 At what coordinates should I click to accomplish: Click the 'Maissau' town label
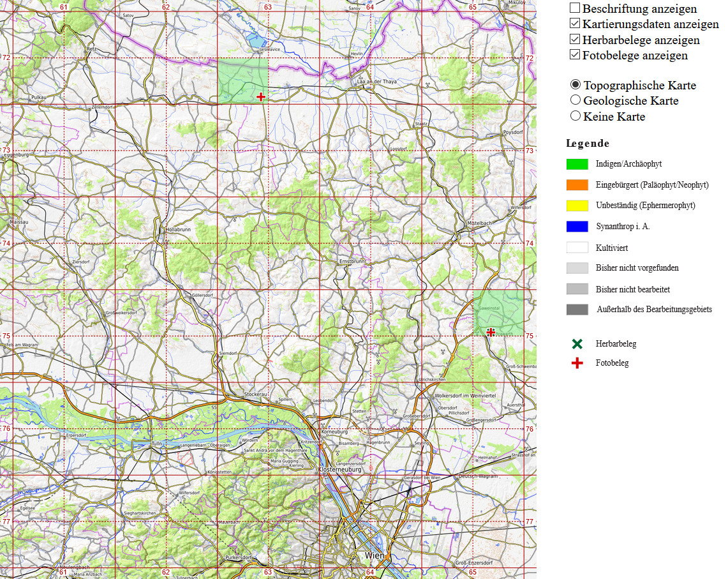(x=19, y=222)
